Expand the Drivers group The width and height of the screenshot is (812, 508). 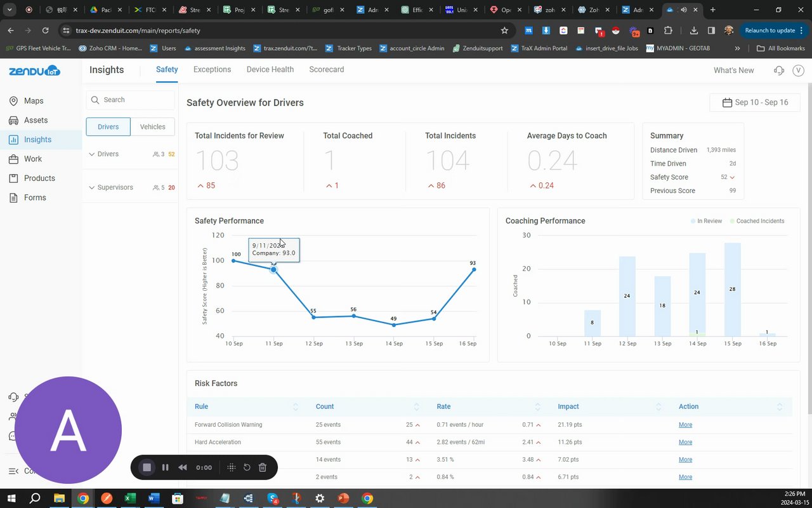point(92,154)
